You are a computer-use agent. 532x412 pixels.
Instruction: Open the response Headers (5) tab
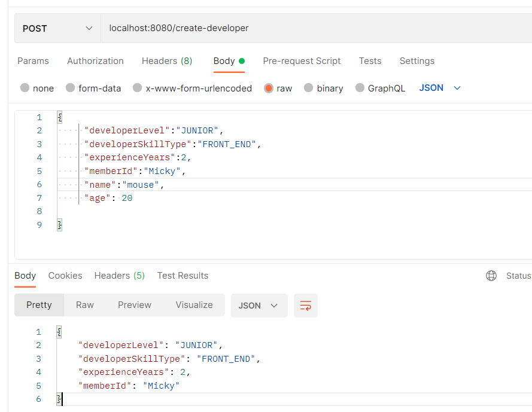(120, 276)
